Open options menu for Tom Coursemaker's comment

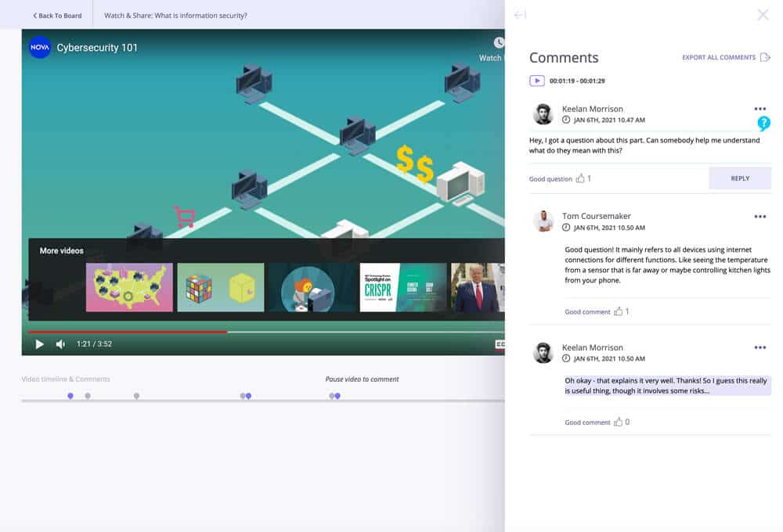760,217
